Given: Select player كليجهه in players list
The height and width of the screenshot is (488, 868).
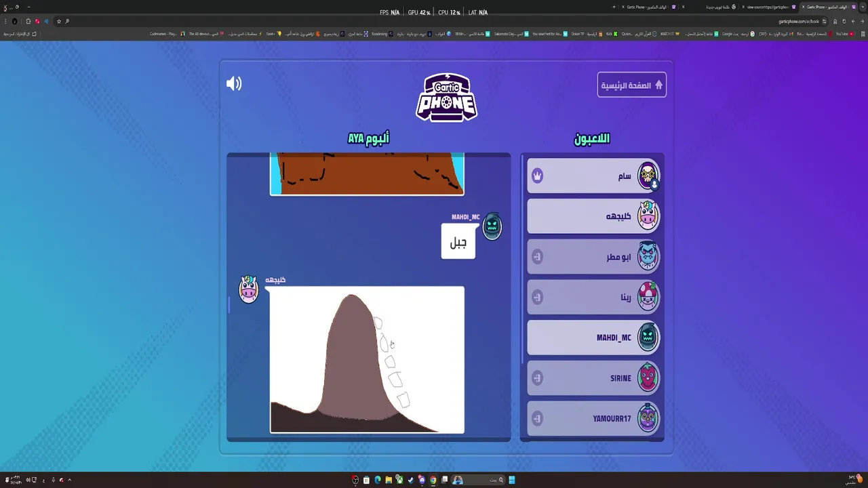Looking at the screenshot, I should (x=593, y=216).
